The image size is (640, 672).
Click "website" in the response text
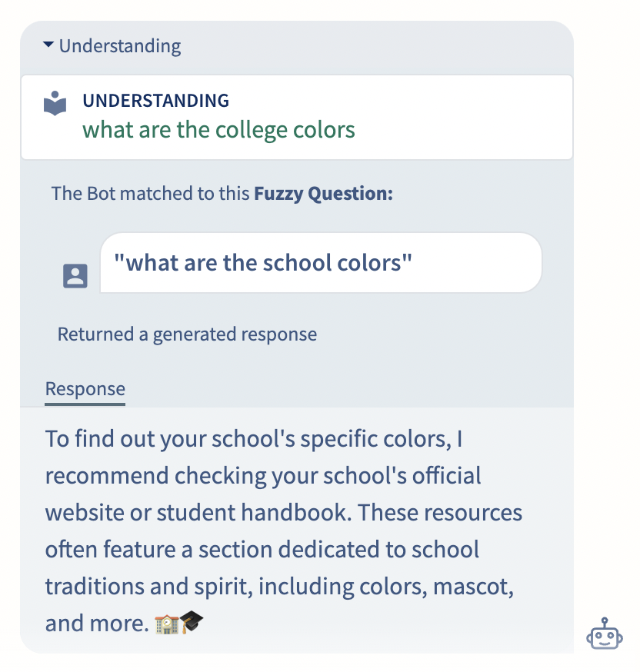(x=87, y=513)
